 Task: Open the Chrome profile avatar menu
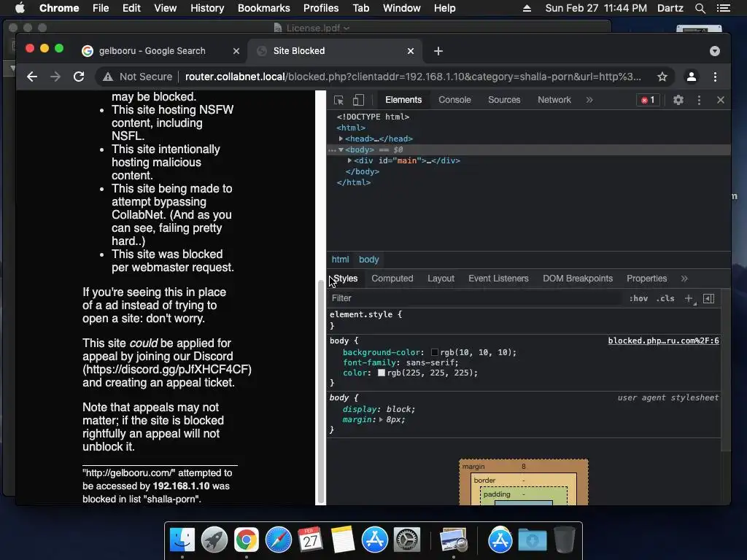pyautogui.click(x=692, y=77)
